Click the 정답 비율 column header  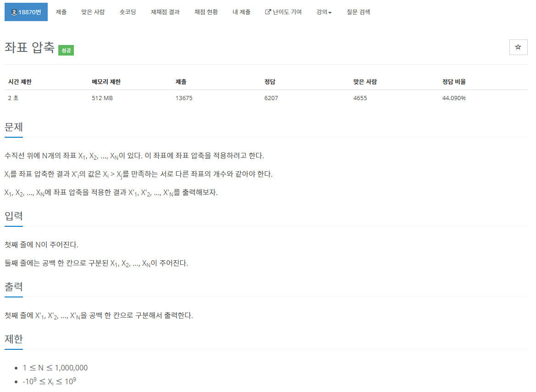coord(454,82)
